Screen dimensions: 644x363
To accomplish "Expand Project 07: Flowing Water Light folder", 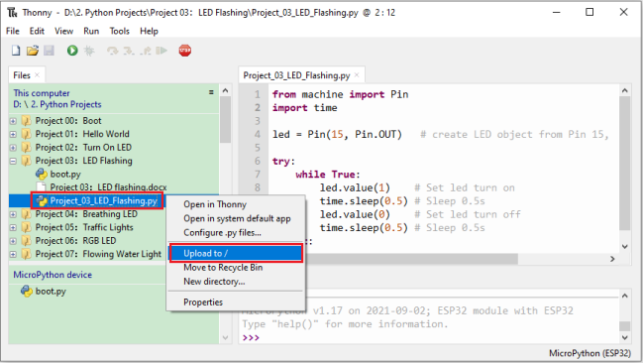I will [13, 254].
